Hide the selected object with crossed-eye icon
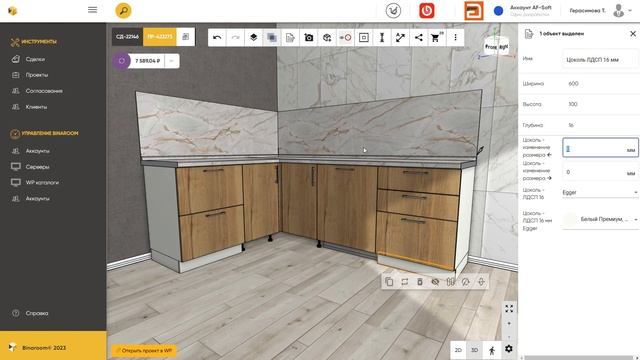The width and height of the screenshot is (640, 360). point(435,282)
